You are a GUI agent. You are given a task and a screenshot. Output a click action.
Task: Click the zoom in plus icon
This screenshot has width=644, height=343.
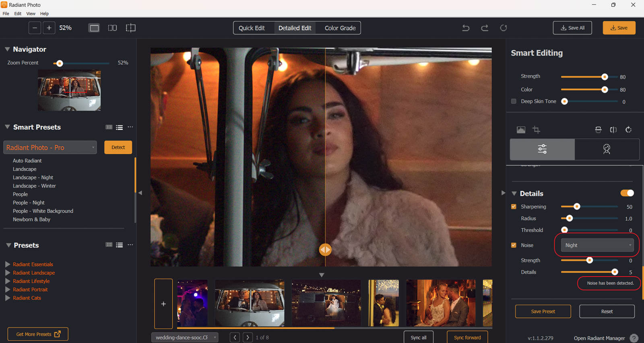(x=49, y=28)
